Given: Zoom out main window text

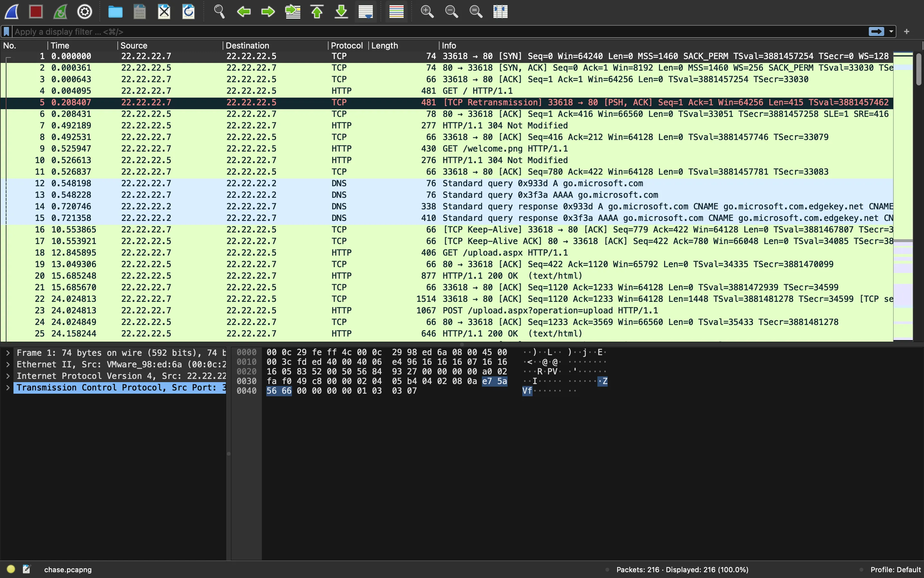Looking at the screenshot, I should (x=451, y=12).
